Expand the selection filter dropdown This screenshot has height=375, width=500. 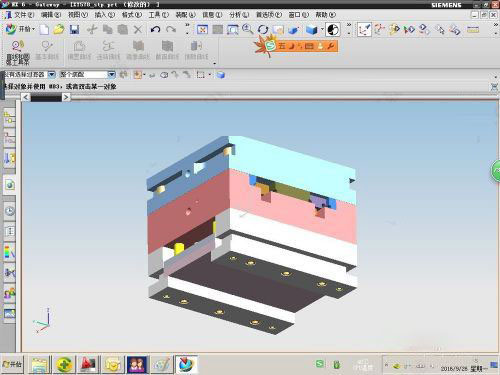[52, 74]
